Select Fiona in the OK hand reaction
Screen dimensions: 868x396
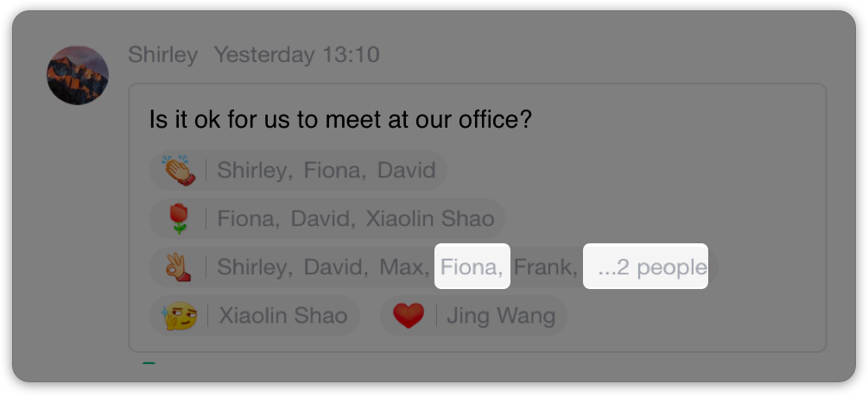tap(472, 267)
